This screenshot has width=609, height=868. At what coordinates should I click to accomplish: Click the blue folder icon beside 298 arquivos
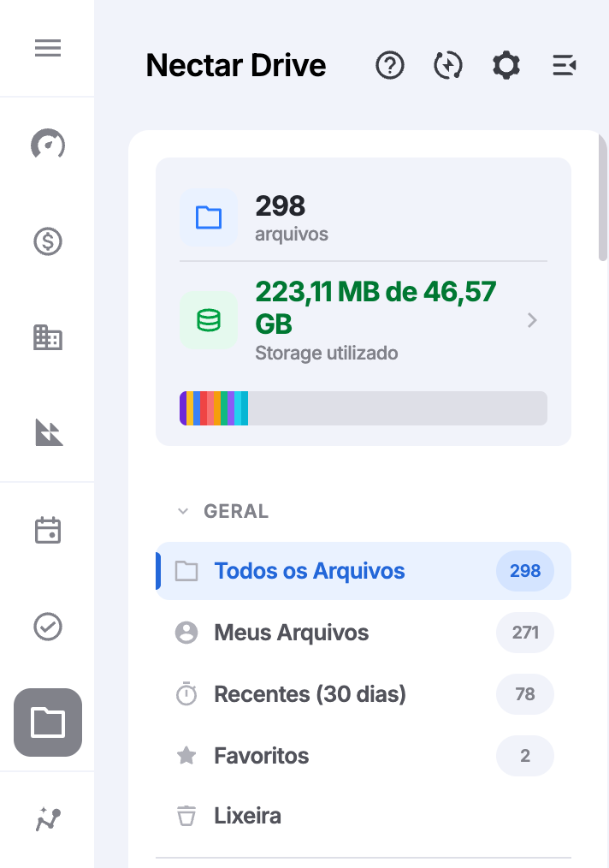(x=209, y=217)
